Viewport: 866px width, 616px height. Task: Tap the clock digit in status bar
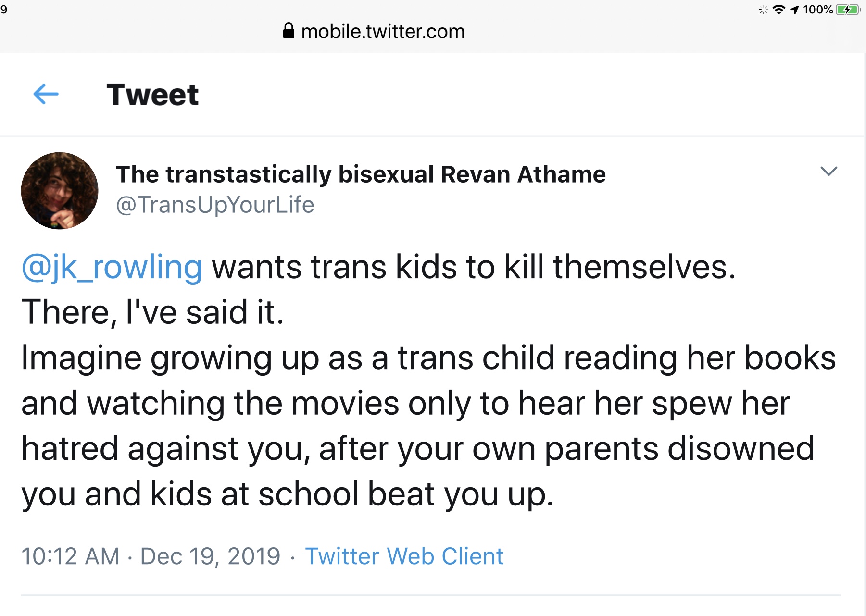tap(4, 10)
